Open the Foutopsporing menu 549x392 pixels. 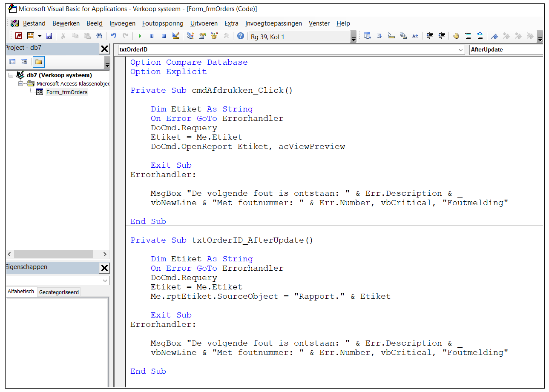(163, 23)
